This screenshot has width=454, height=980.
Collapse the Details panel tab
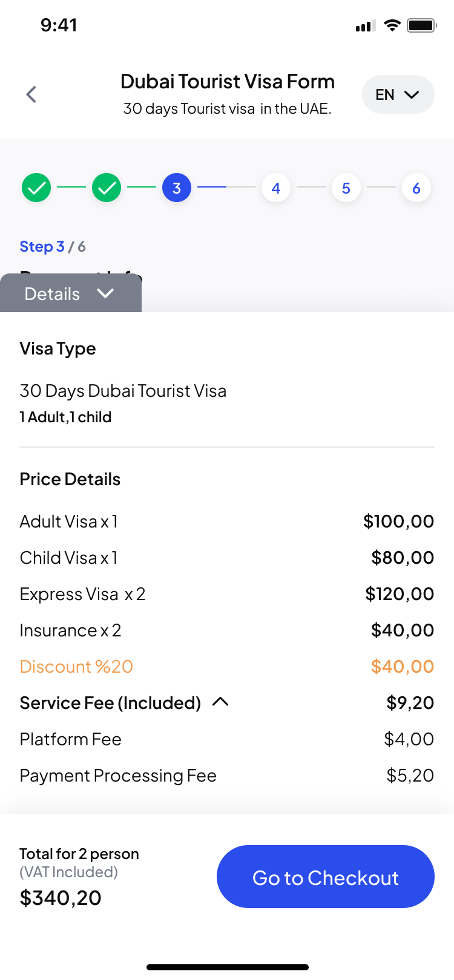(x=70, y=294)
